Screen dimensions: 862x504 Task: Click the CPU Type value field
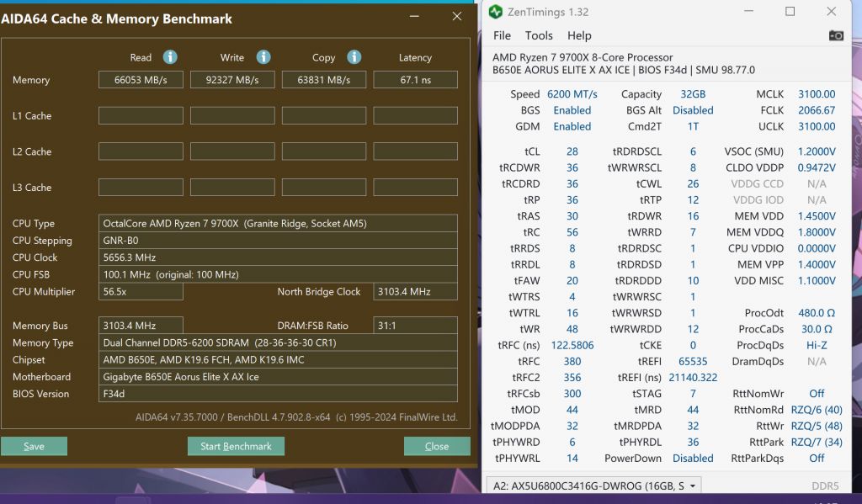(278, 224)
